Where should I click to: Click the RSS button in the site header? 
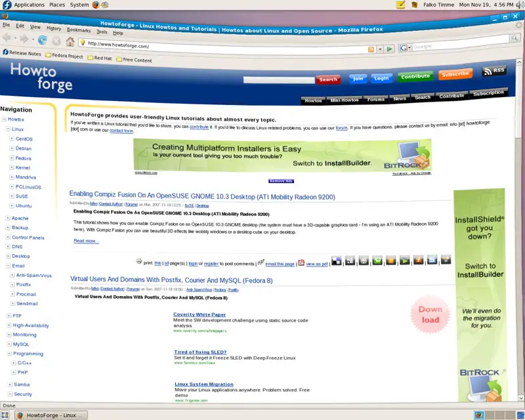pos(494,71)
